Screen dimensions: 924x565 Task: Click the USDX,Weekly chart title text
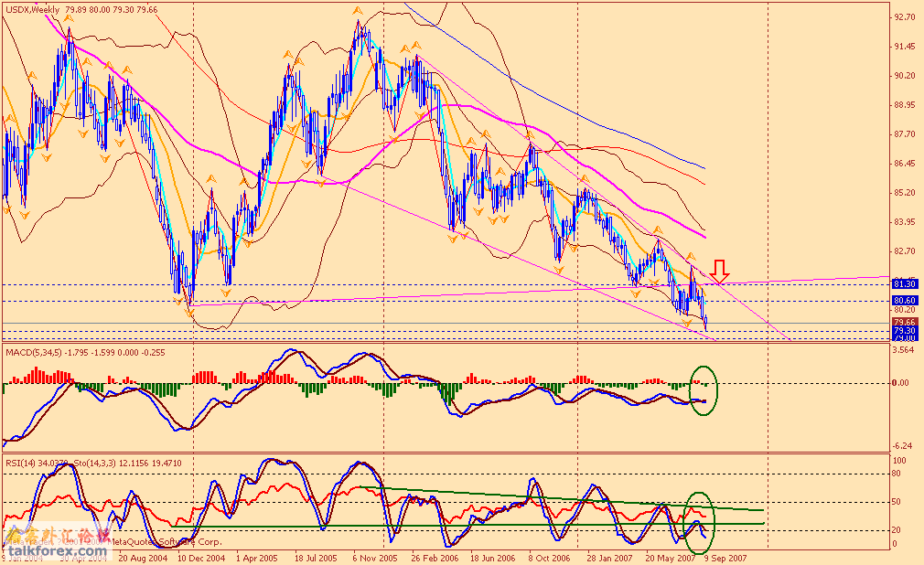tap(32, 10)
